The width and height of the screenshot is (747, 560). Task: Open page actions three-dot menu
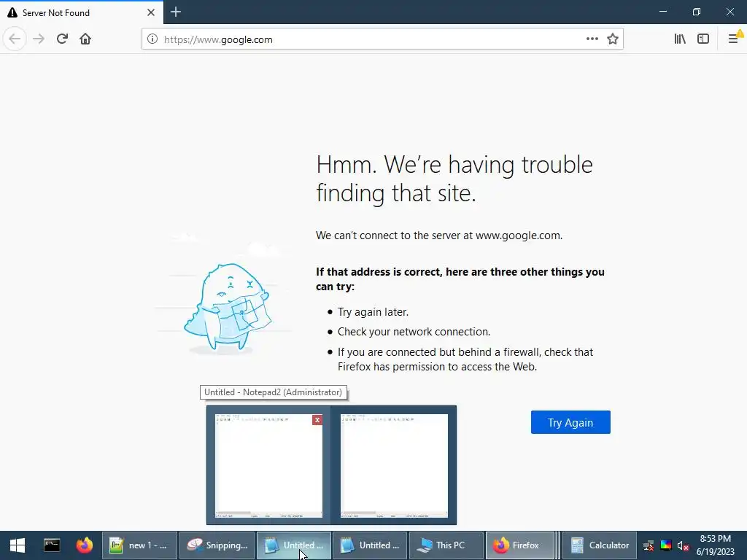[592, 39]
